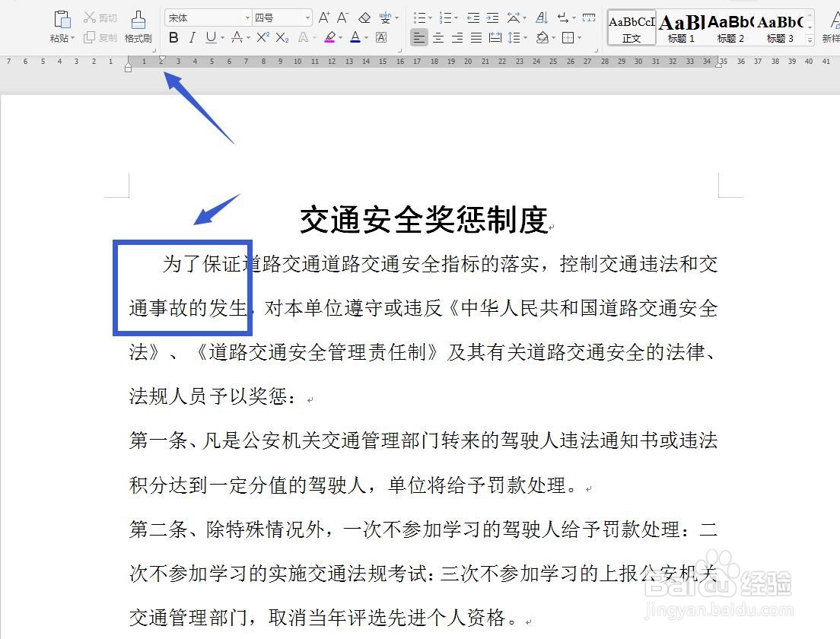840x639 pixels.
Task: Click the tab stops ruler icon
Action: pos(589,18)
